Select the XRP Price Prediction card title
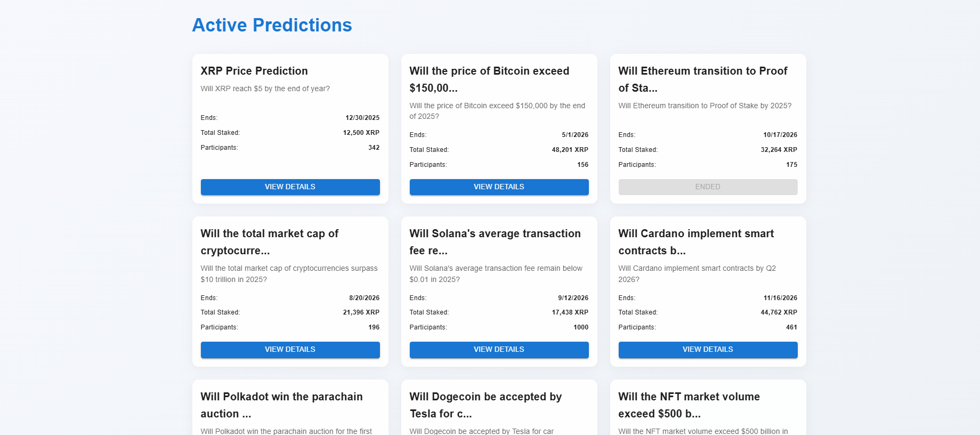The image size is (980, 435). point(254,71)
